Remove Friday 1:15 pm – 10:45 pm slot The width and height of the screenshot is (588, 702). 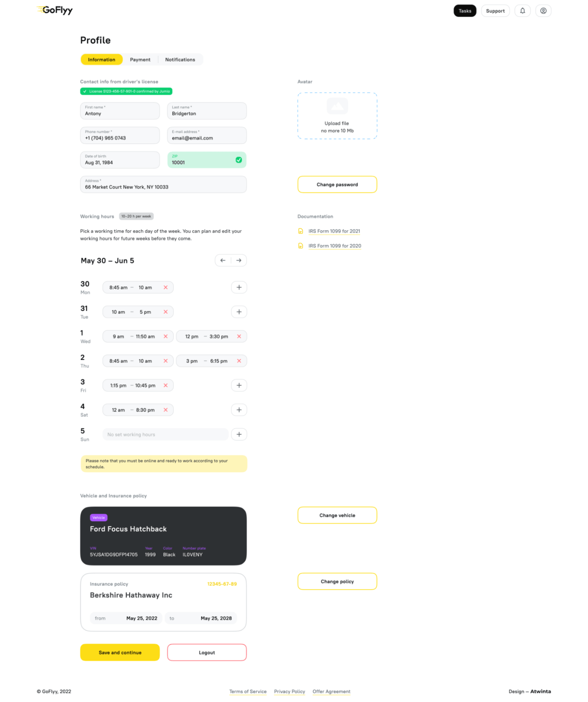click(165, 385)
